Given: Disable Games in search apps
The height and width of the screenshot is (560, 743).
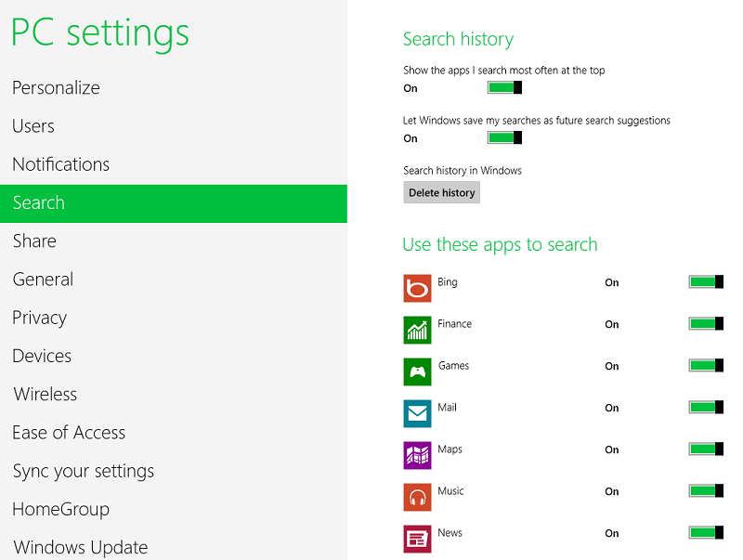Looking at the screenshot, I should (x=706, y=365).
